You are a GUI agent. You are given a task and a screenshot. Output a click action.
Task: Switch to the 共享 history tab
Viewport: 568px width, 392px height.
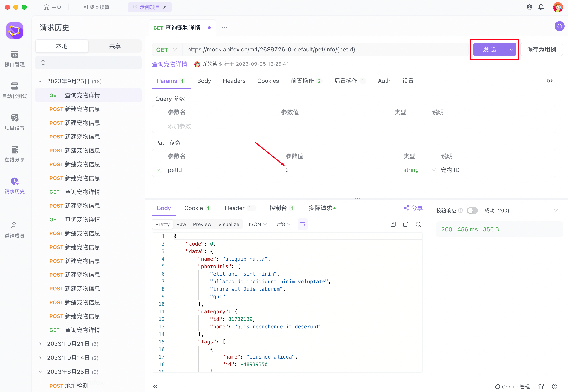[x=115, y=46]
